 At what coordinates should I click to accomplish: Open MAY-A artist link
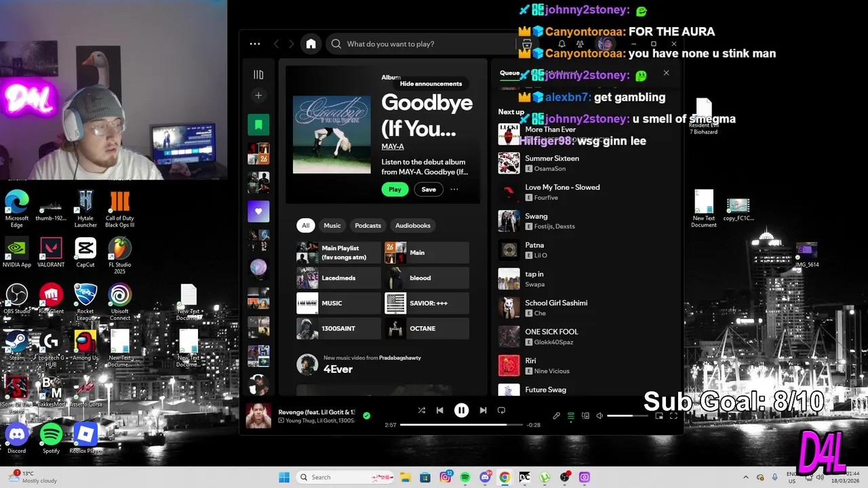click(x=393, y=146)
